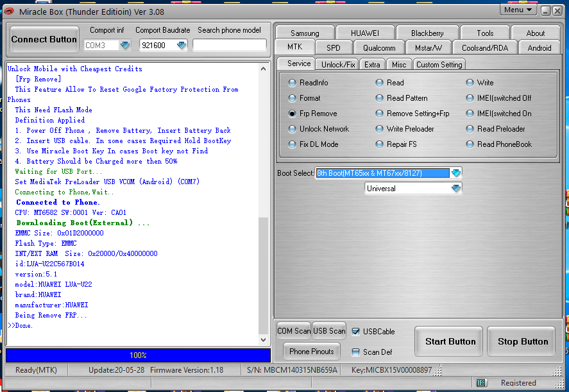Screen dimensions: 569x392
Task: Click the Miracle Box red logo icon
Action: [9, 12]
